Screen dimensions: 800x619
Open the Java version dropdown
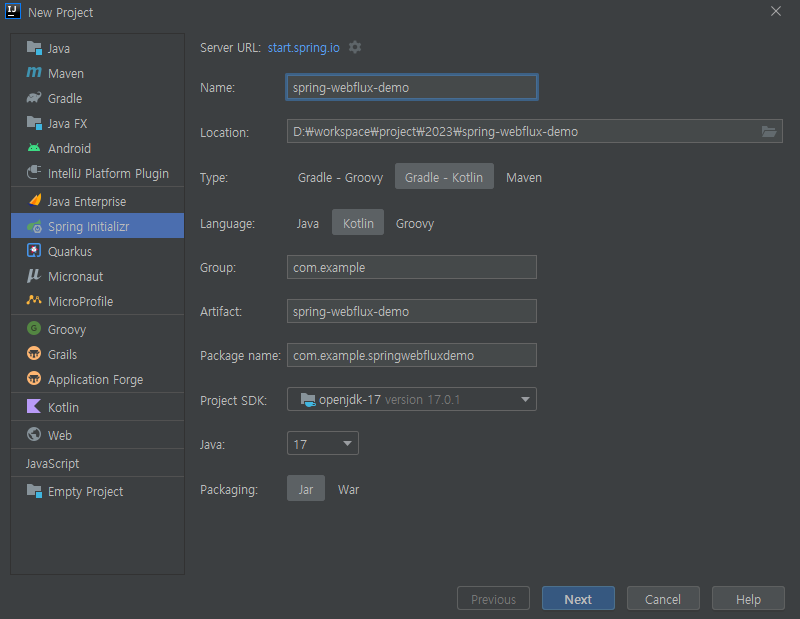(x=323, y=443)
